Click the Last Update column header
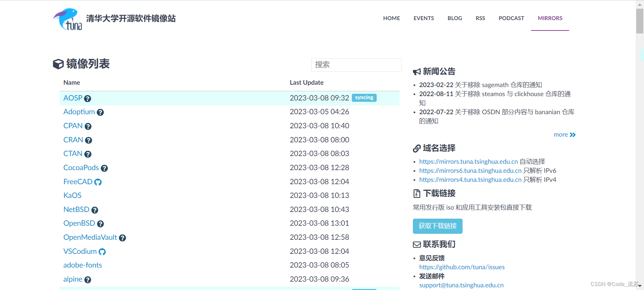The width and height of the screenshot is (644, 290). 307,82
